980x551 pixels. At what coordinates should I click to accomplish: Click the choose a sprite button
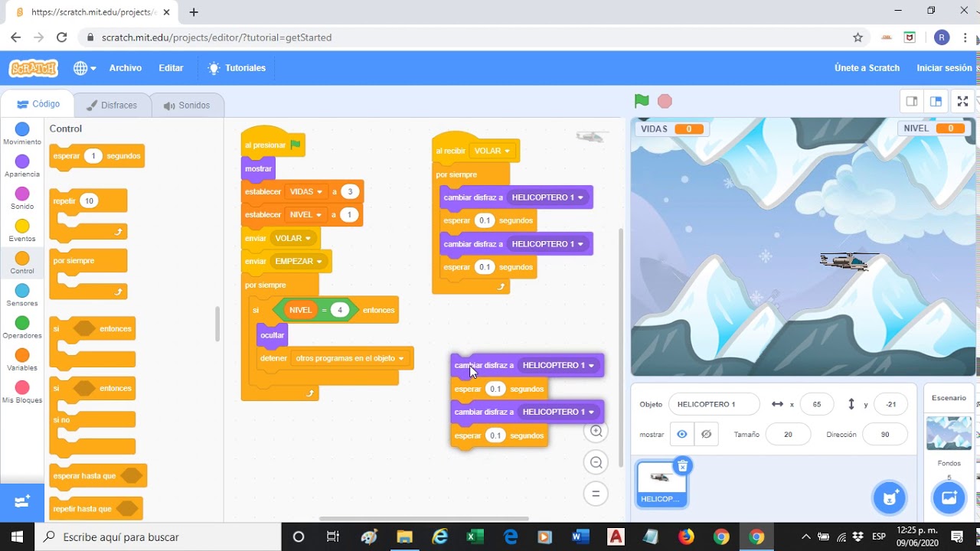[x=889, y=498]
